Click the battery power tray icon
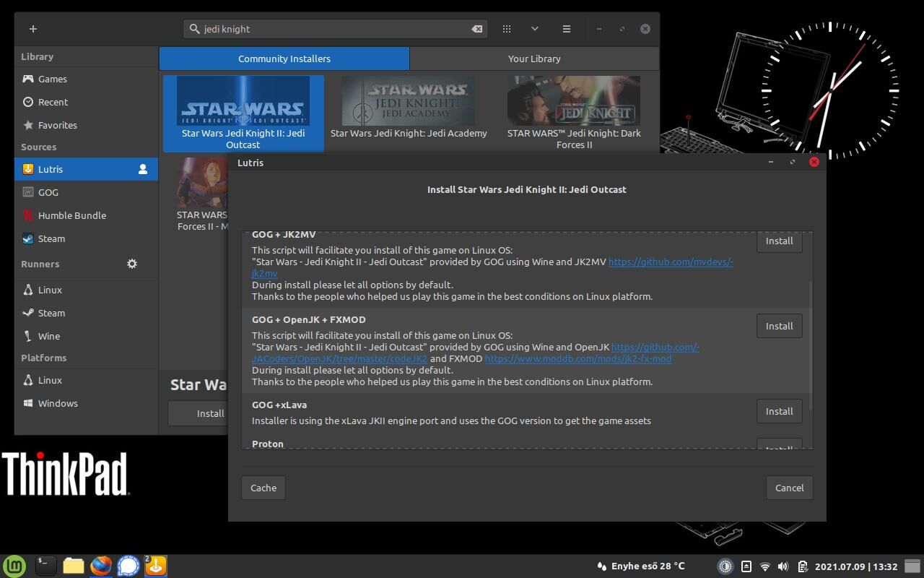Image resolution: width=924 pixels, height=578 pixels. click(803, 566)
